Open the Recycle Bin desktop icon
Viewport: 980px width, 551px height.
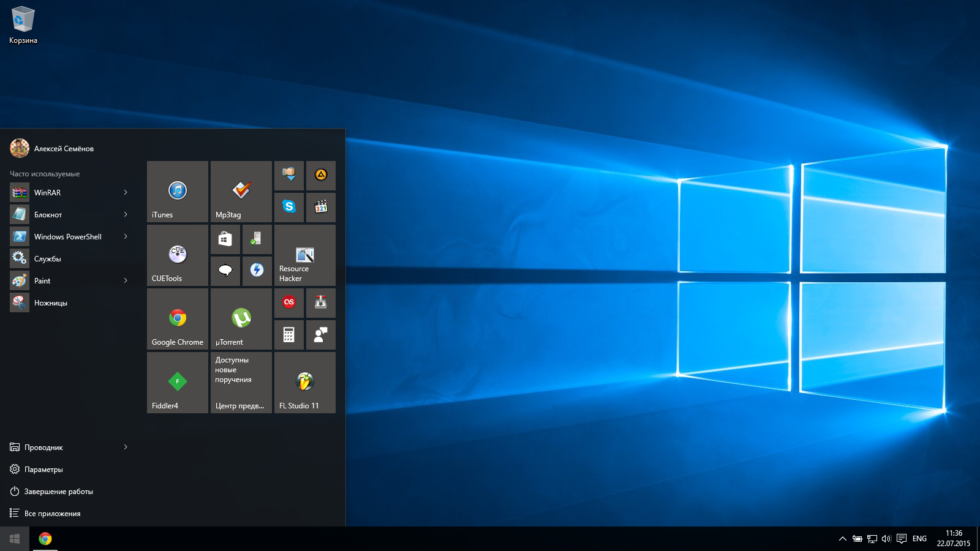[23, 26]
